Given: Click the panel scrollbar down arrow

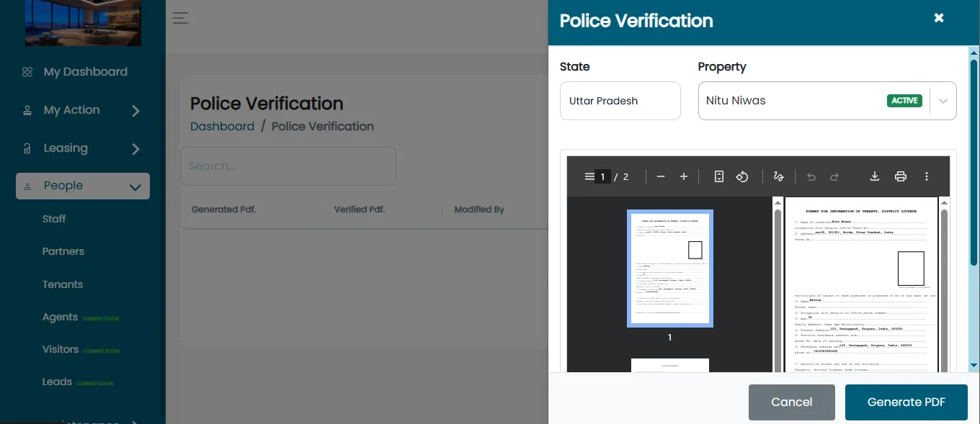Looking at the screenshot, I should tap(974, 366).
